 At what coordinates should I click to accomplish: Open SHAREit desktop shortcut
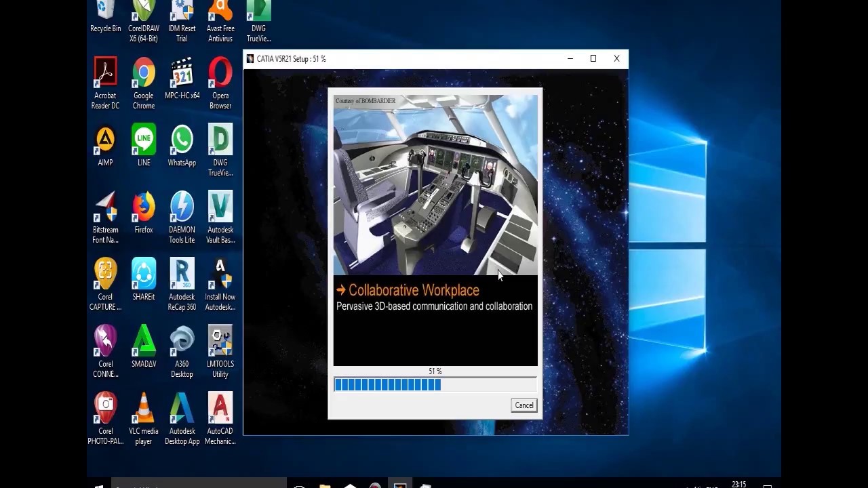(144, 280)
